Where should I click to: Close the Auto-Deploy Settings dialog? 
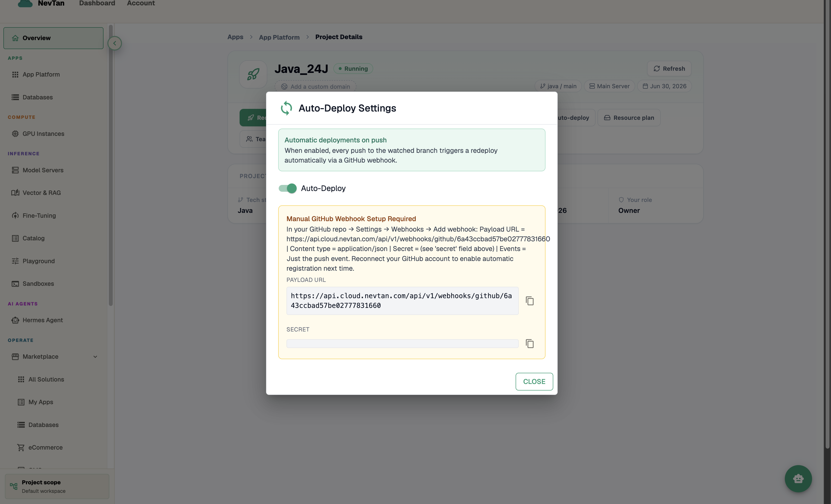(534, 381)
